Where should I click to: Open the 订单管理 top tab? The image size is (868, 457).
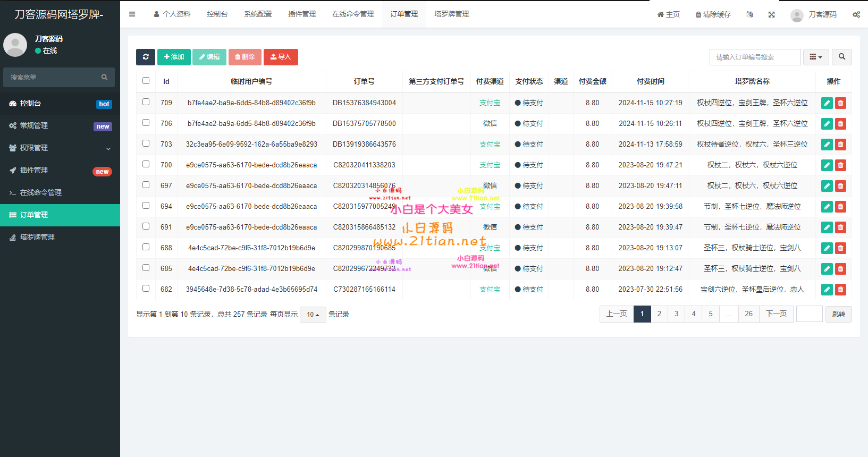(404, 14)
